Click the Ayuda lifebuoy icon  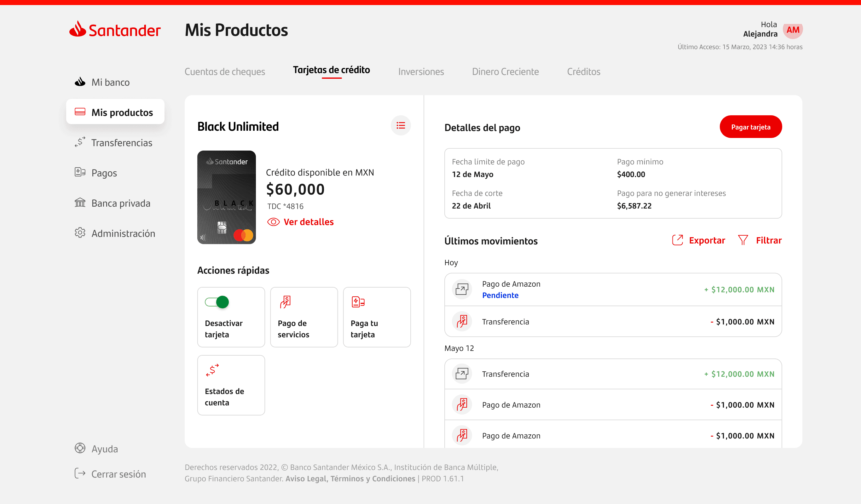[x=80, y=448]
